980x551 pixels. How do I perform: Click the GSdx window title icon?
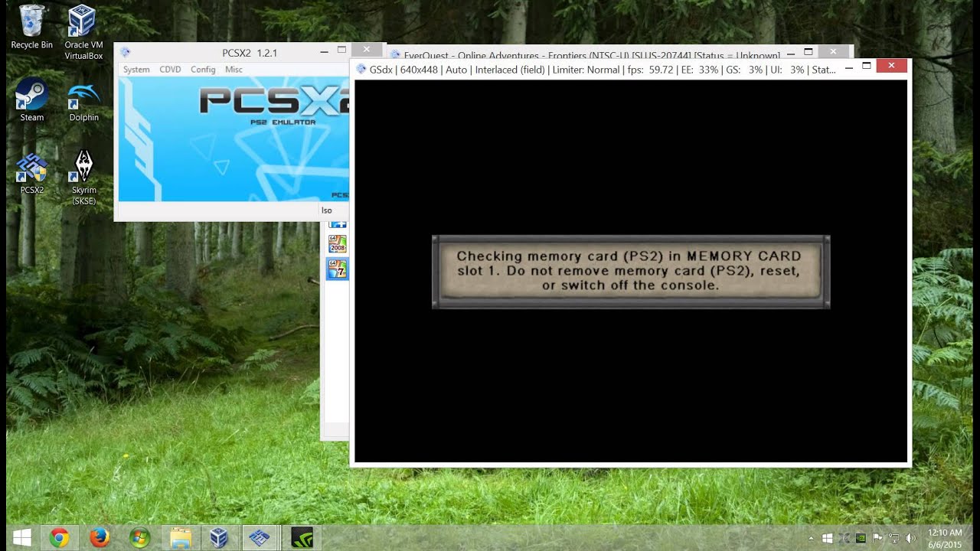point(361,69)
